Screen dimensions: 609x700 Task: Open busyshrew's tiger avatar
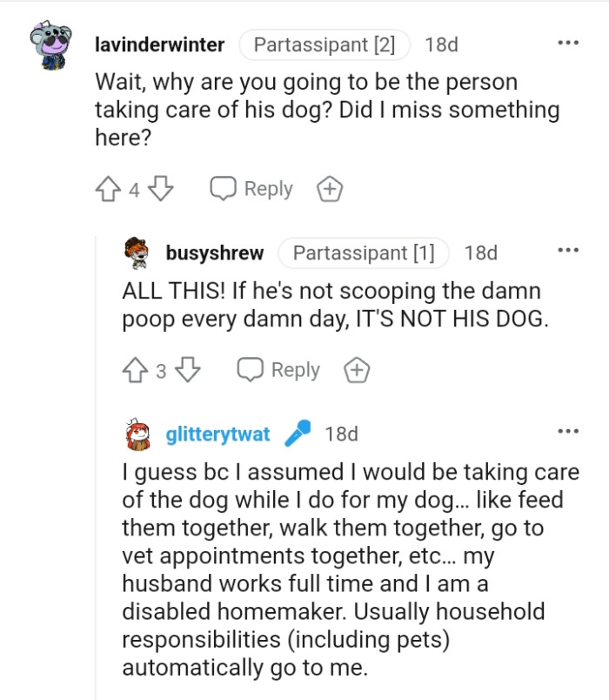[136, 252]
